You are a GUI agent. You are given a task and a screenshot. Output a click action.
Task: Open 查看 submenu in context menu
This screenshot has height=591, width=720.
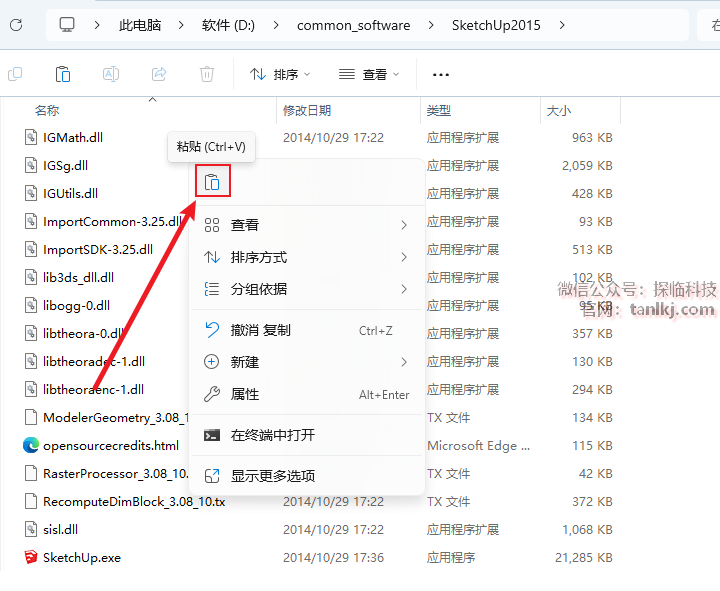tap(306, 225)
